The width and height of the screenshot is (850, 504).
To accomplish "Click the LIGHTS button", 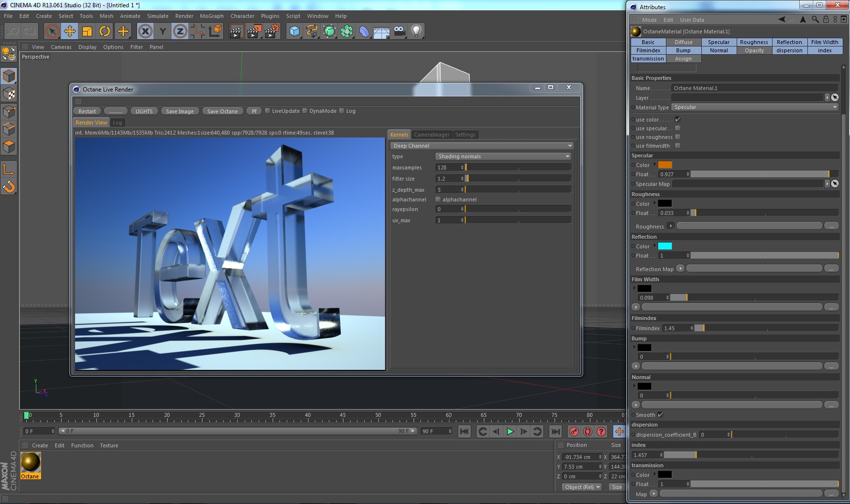I will click(x=144, y=111).
